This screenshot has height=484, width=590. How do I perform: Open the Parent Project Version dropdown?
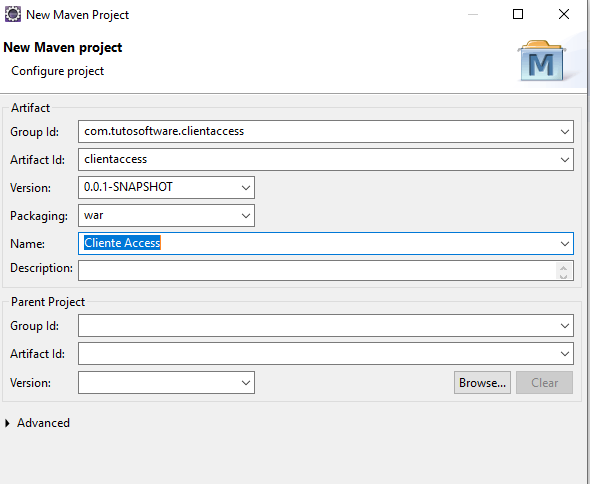(246, 383)
